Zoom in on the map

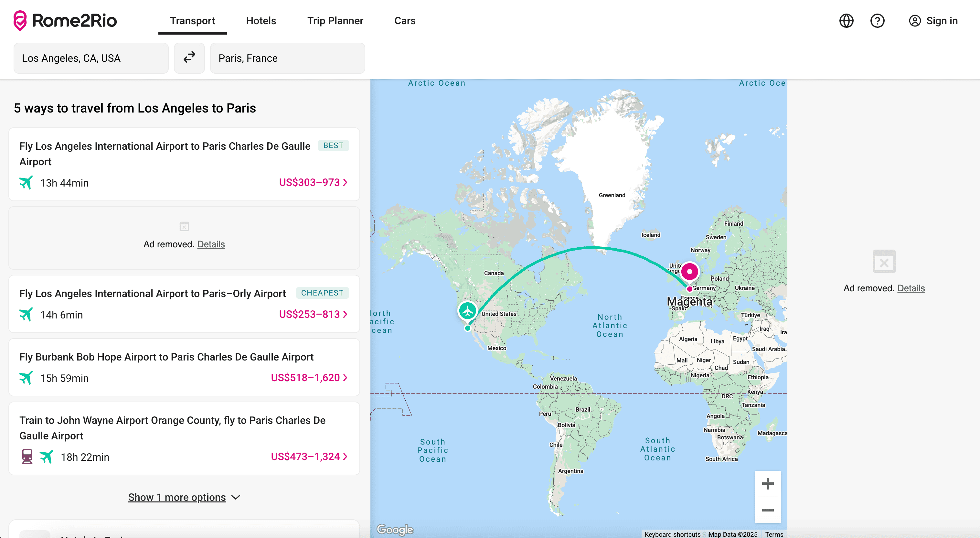[x=768, y=484]
